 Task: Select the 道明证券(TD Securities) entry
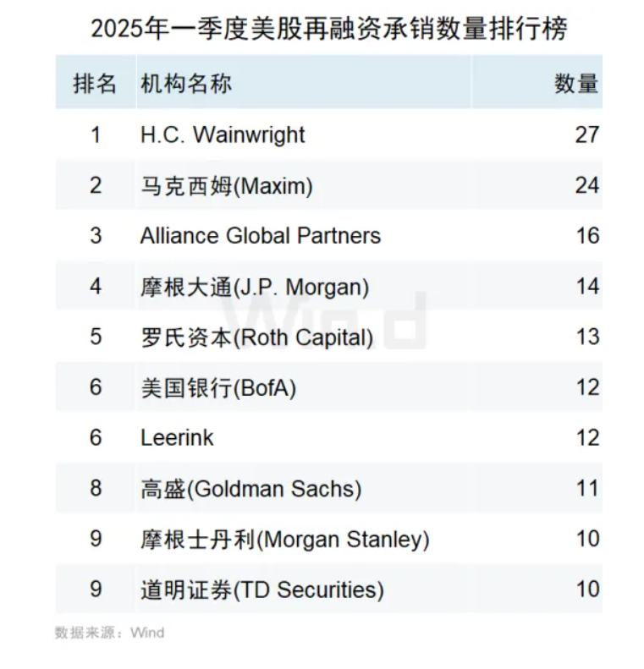click(x=261, y=589)
